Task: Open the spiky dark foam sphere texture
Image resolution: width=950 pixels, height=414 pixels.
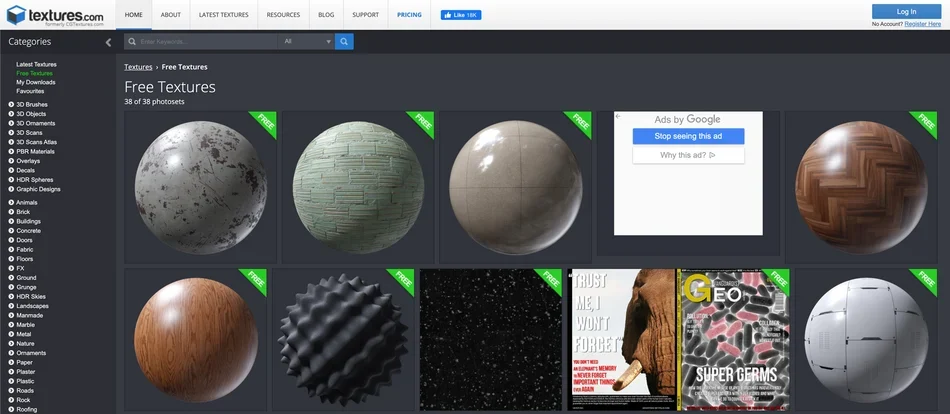Action: point(344,340)
